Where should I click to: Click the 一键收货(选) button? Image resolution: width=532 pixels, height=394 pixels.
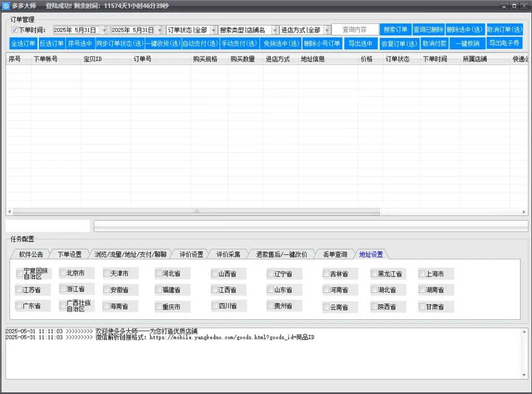163,44
